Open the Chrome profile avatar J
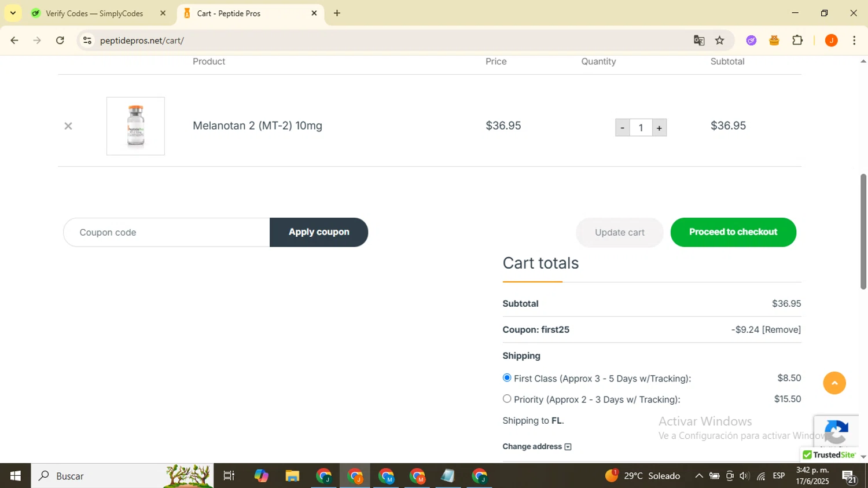The width and height of the screenshot is (868, 488). [x=832, y=41]
